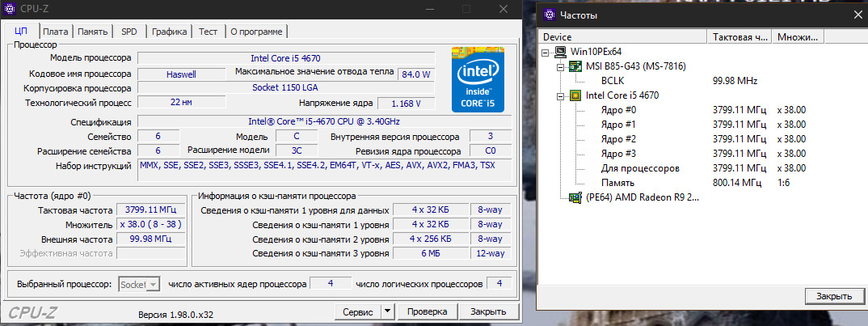868x326 pixels.
Task: Open the Графика tab
Action: [x=170, y=32]
